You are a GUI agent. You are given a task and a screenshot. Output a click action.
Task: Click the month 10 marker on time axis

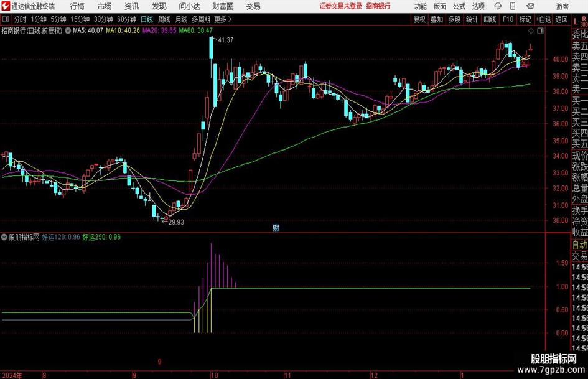click(214, 375)
